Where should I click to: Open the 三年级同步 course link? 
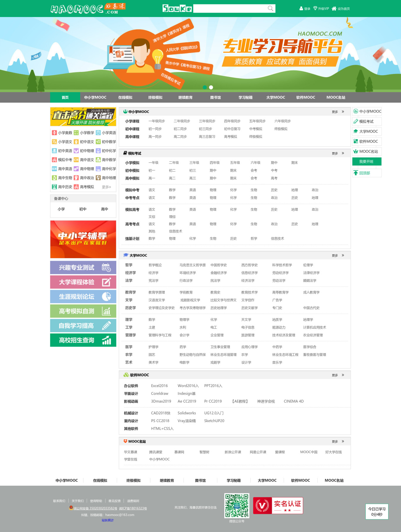[x=207, y=121]
